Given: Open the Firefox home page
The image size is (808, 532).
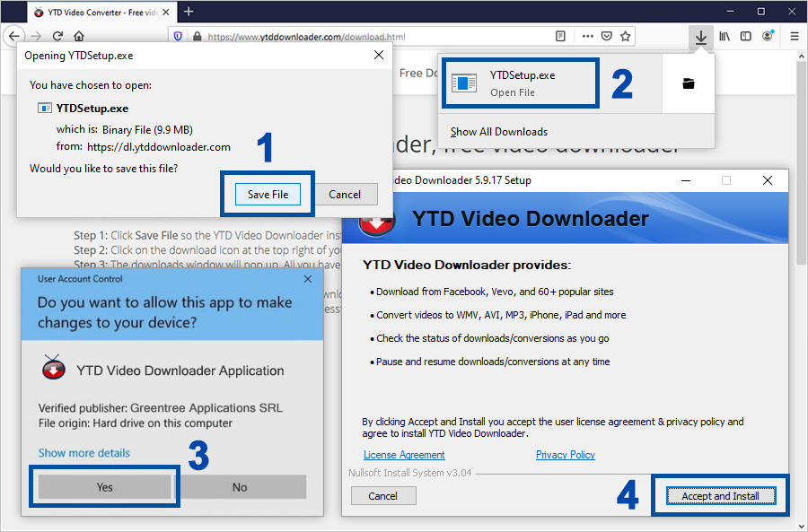Looking at the screenshot, I should point(79,36).
